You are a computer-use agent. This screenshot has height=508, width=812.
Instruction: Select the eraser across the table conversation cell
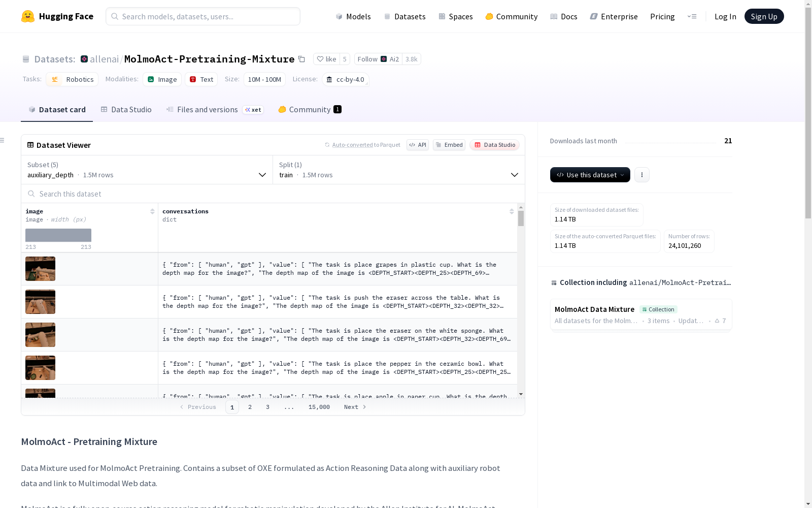coord(337,302)
